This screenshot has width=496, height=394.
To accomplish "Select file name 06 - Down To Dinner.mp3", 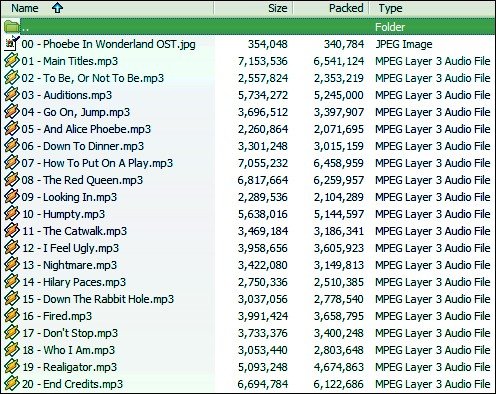I will (83, 146).
